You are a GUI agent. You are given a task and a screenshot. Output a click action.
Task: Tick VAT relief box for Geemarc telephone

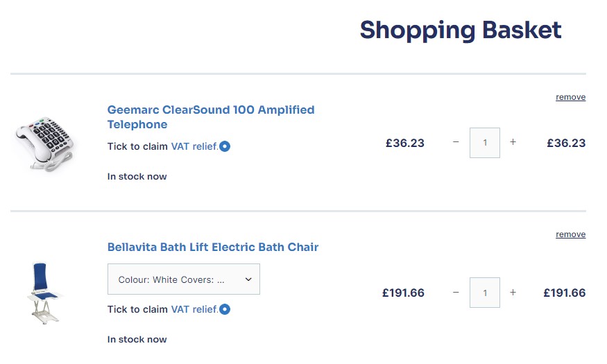tap(225, 146)
